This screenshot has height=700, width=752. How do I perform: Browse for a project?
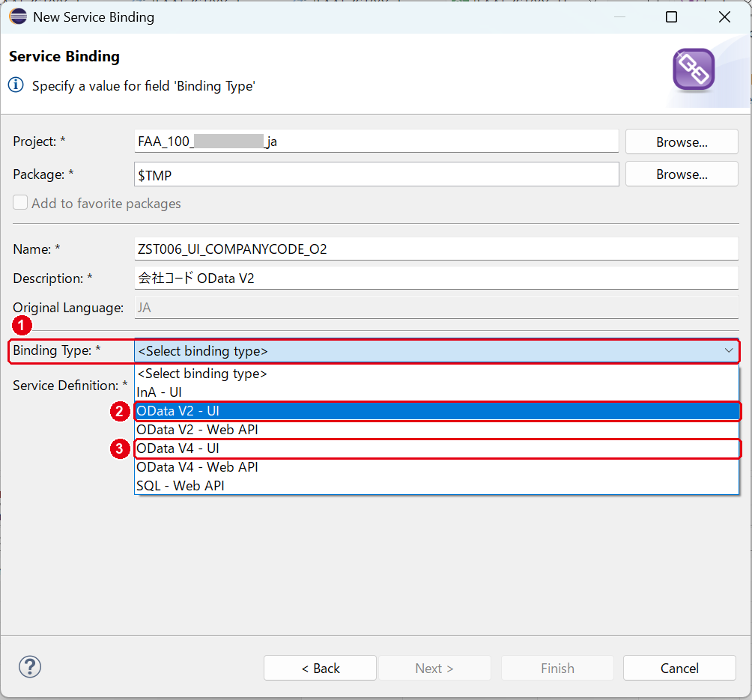[x=682, y=141]
